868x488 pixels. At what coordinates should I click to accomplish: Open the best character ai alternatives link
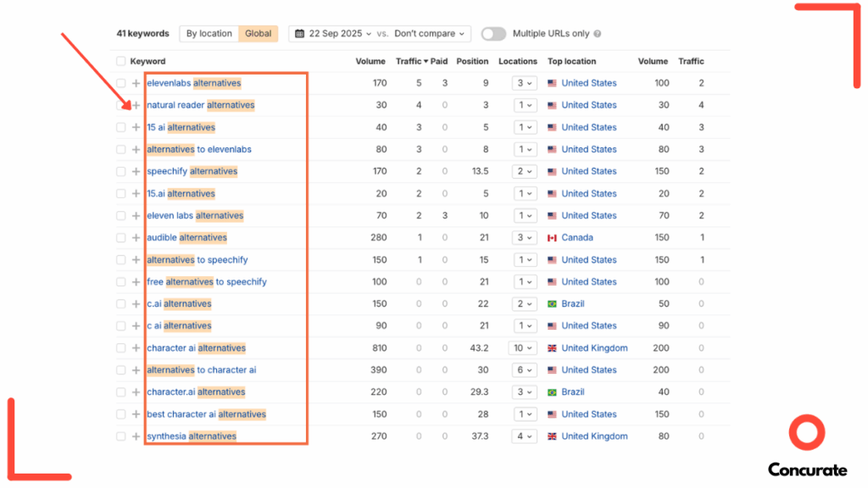(207, 414)
